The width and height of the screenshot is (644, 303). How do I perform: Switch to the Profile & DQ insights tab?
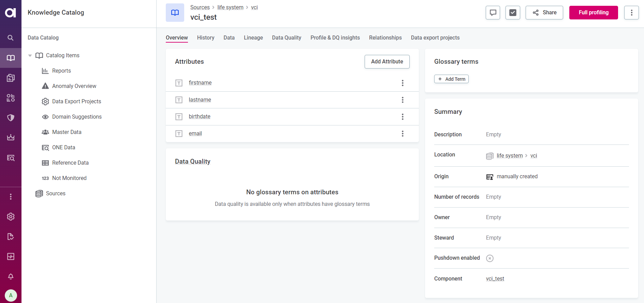(335, 38)
